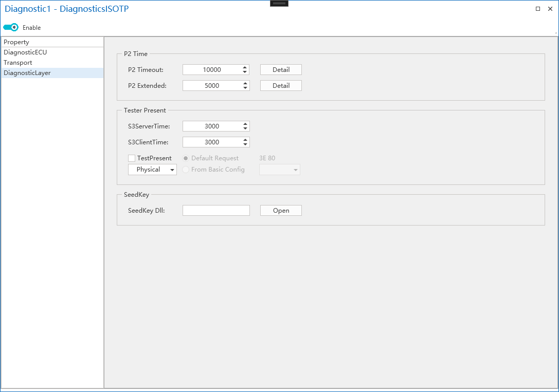Decrease the P2 Timeout value with down arrow
The image size is (559, 392).
tap(245, 72)
